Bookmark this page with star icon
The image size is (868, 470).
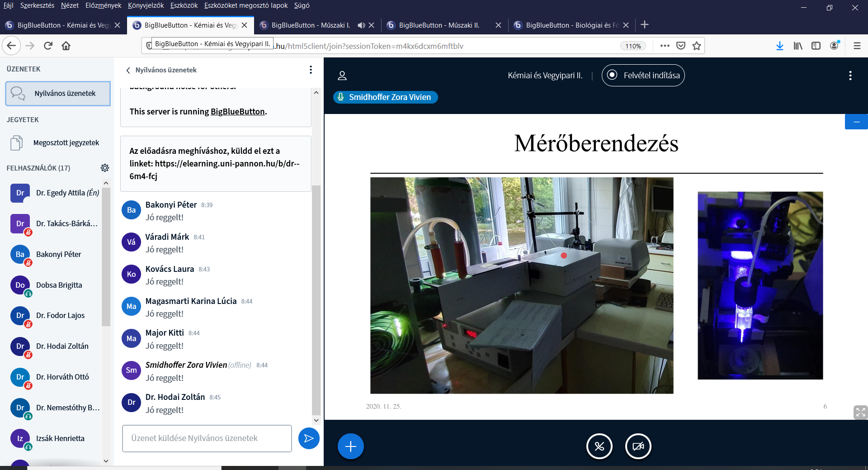[x=697, y=46]
